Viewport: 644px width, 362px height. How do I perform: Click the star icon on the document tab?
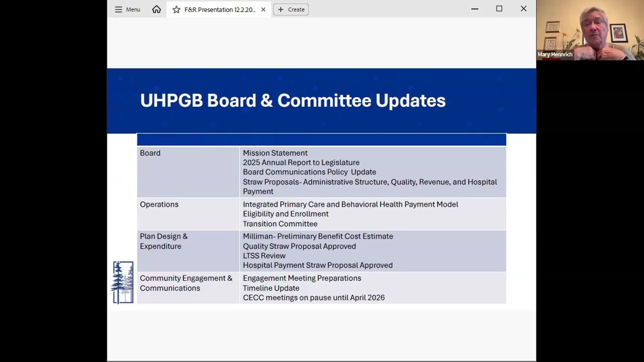pos(176,10)
